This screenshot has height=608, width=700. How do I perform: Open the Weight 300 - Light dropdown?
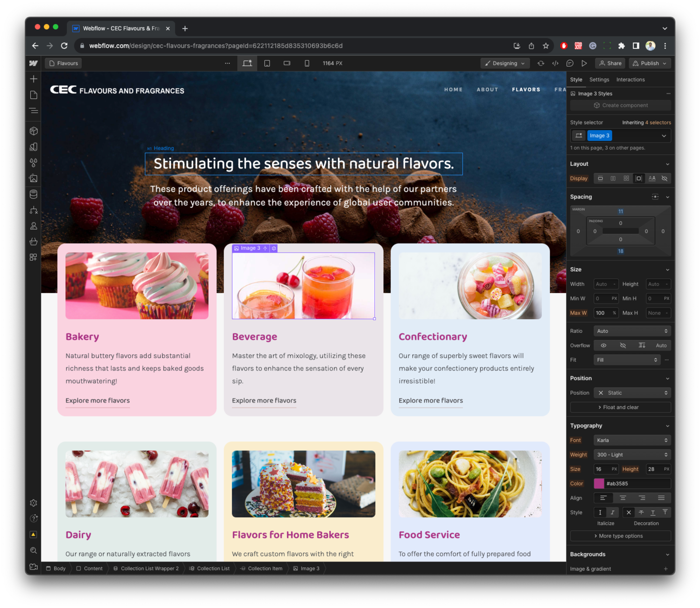[632, 455]
